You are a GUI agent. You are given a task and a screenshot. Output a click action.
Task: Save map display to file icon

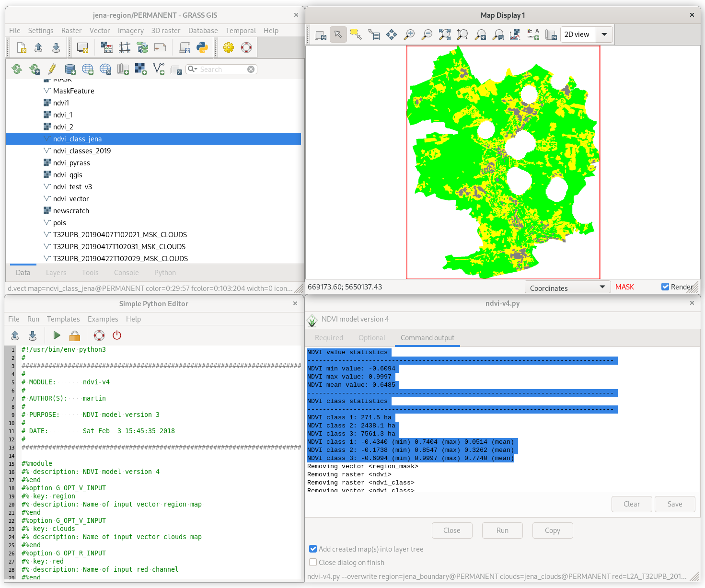551,35
